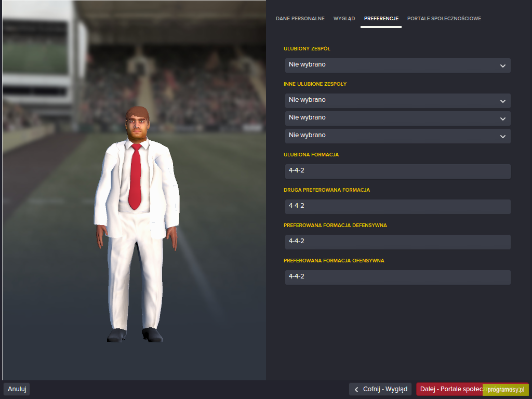Viewport: 532px width, 399px height.
Task: Expand the first Inne ulubione zespoły selector
Action: pyautogui.click(x=397, y=101)
